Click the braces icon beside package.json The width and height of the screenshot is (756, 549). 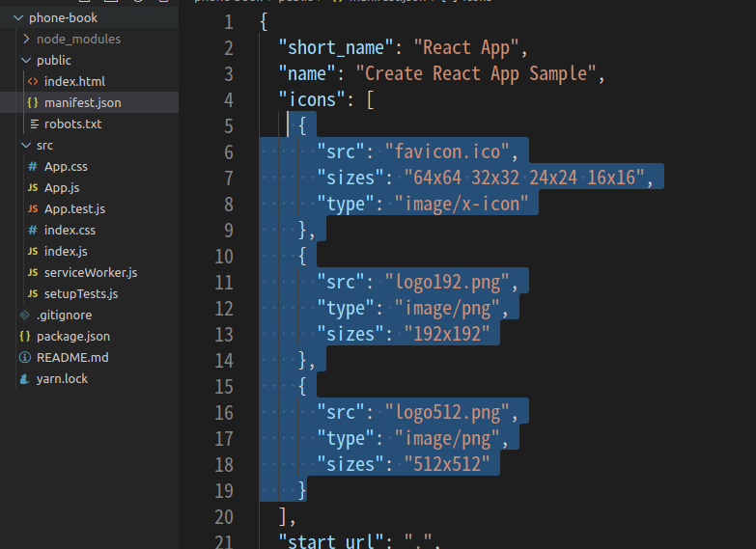click(25, 336)
